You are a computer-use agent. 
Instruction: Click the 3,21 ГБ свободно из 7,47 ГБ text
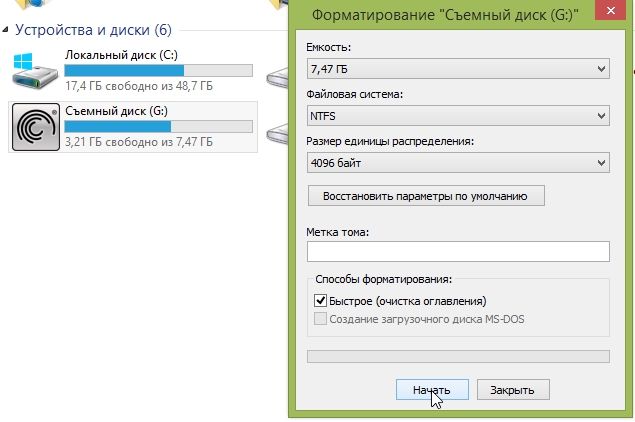[x=139, y=142]
